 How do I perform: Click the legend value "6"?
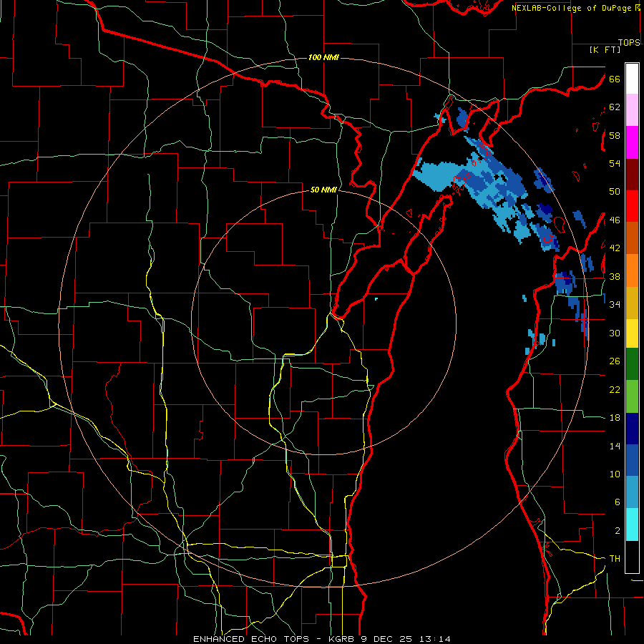[x=618, y=502]
